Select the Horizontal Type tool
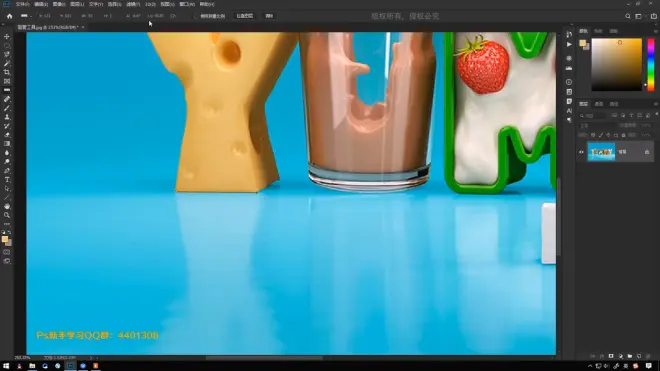Screen dimensions: 660x371 pos(7,180)
